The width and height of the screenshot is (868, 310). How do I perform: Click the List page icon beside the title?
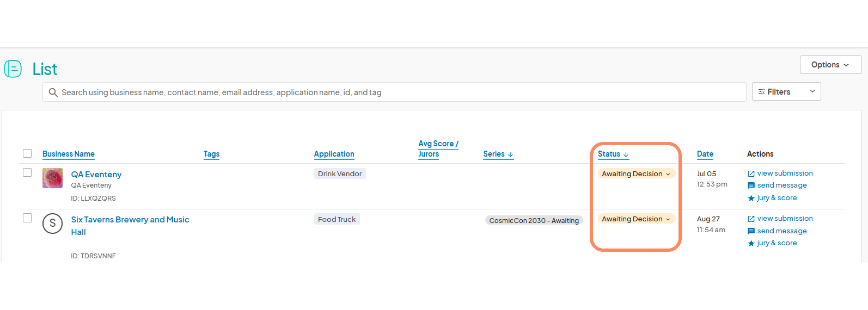point(13,69)
